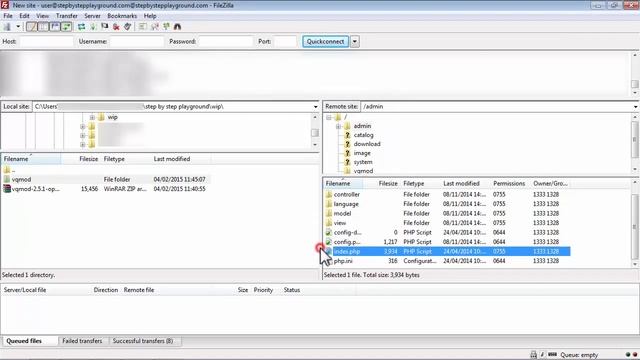
Task: Click the Username input field
Action: [137, 41]
